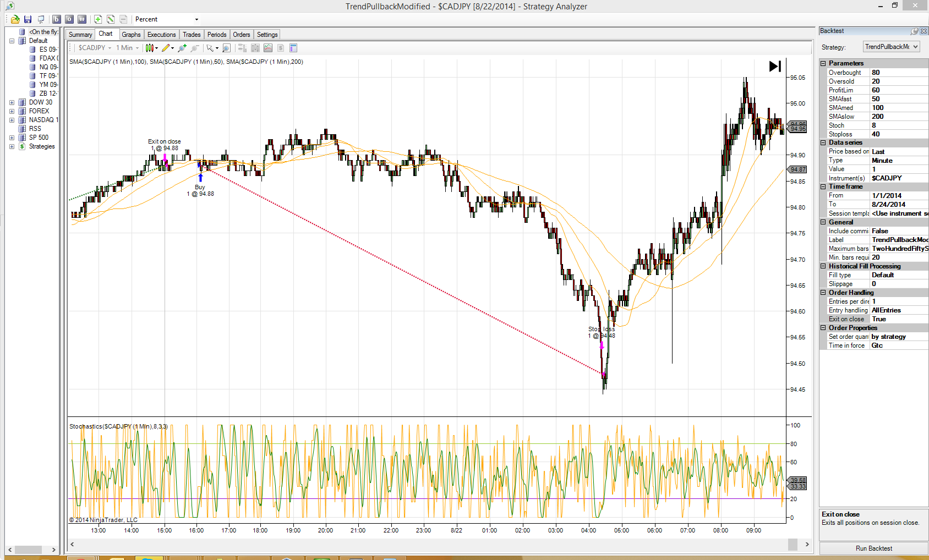Open the Settings tab
The height and width of the screenshot is (560, 929).
pyautogui.click(x=267, y=35)
